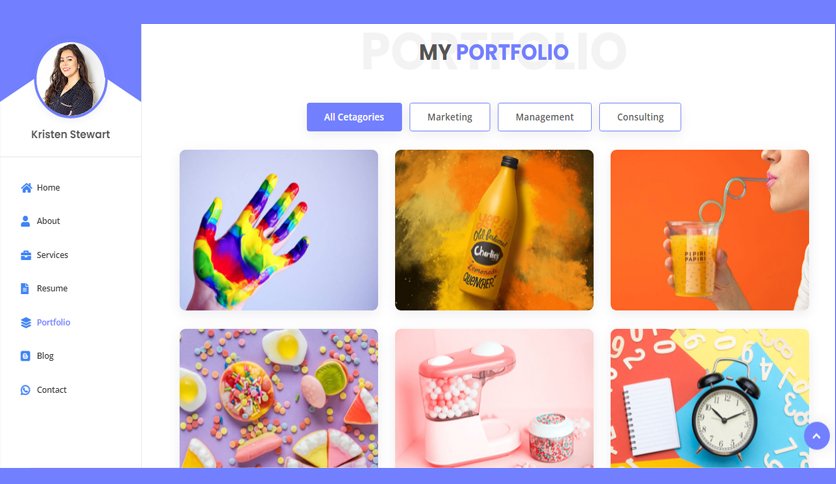Image resolution: width=836 pixels, height=484 pixels.
Task: Click the Home house icon
Action: (x=26, y=188)
